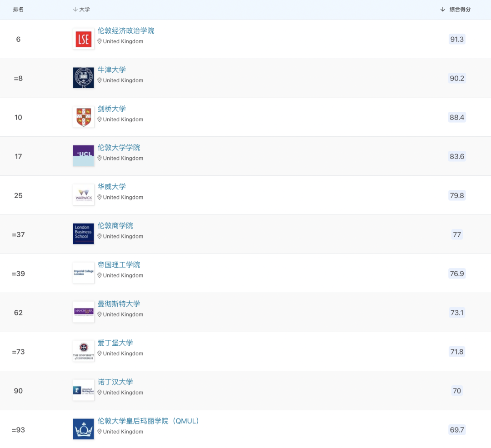The width and height of the screenshot is (491, 448).
Task: Click score value 71.8
Action: pos(457,352)
